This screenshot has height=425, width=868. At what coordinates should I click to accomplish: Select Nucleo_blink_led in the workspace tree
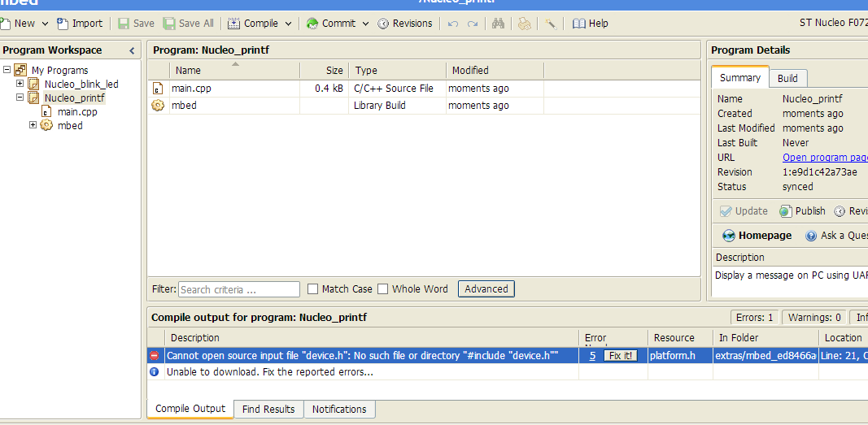[81, 84]
